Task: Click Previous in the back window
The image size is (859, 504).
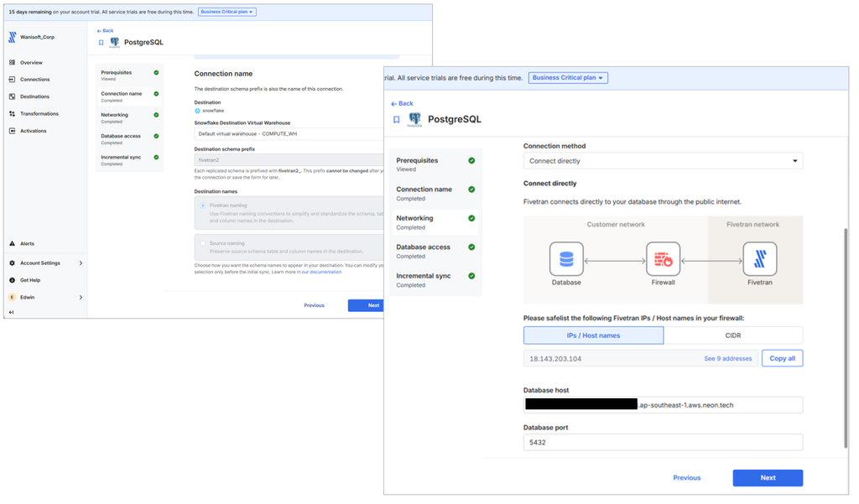Action: (x=314, y=305)
